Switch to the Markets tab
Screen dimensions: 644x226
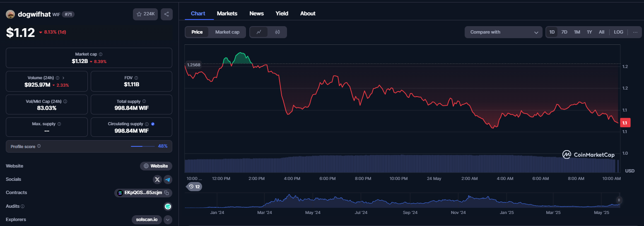[227, 13]
